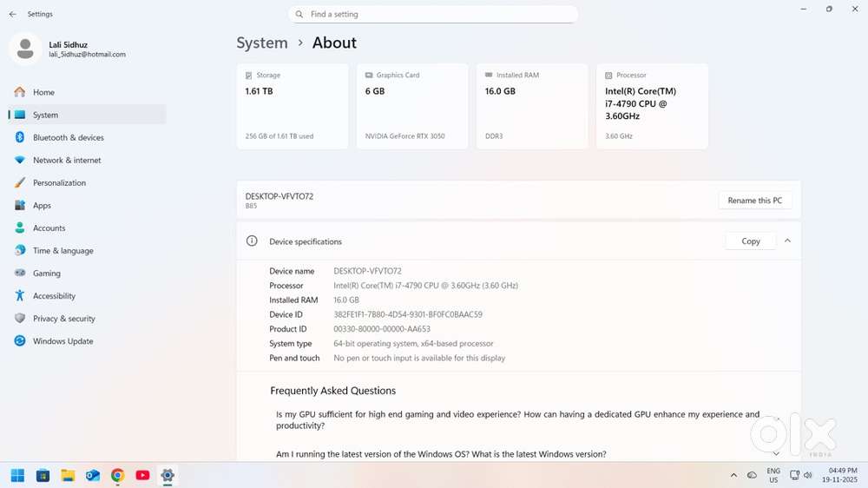This screenshot has height=488, width=868.
Task: Open Personalization from the sidebar
Action: pyautogui.click(x=59, y=182)
